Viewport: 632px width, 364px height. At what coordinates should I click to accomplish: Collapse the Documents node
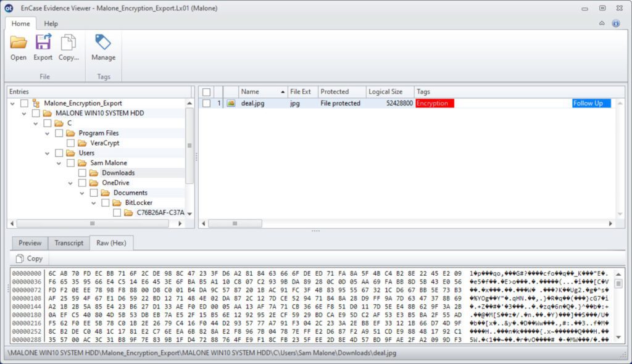(x=82, y=193)
